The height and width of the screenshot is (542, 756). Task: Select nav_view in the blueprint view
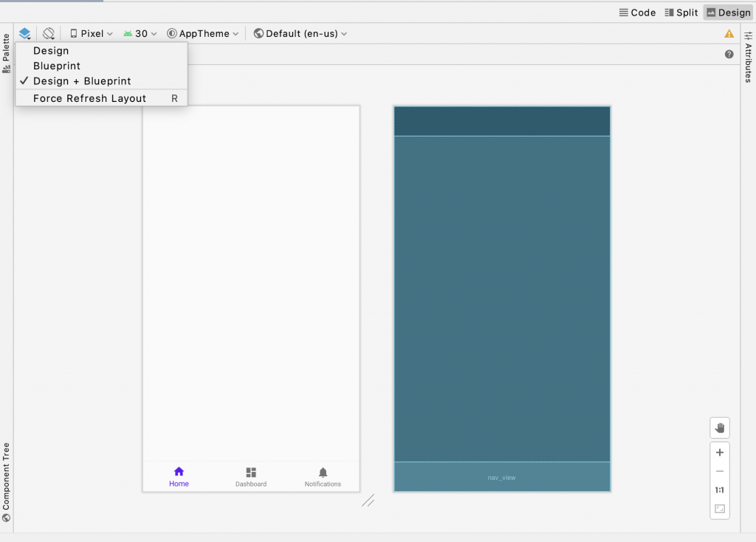tap(502, 477)
